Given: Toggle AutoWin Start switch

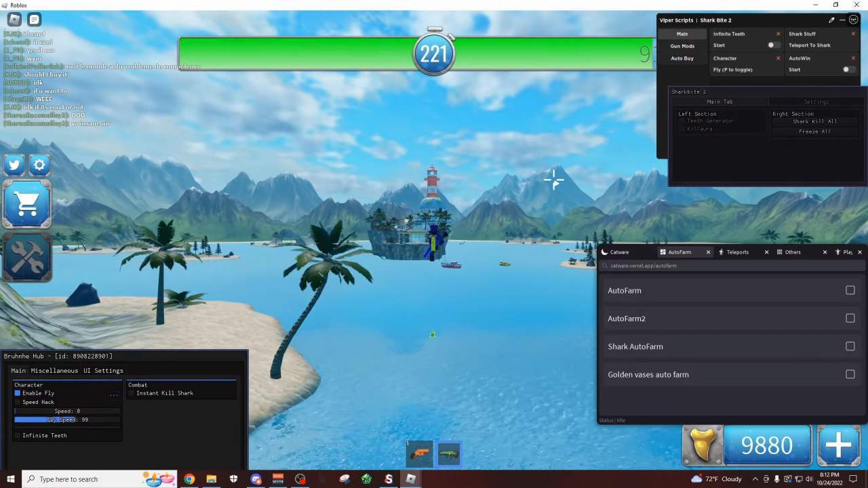Looking at the screenshot, I should [848, 69].
